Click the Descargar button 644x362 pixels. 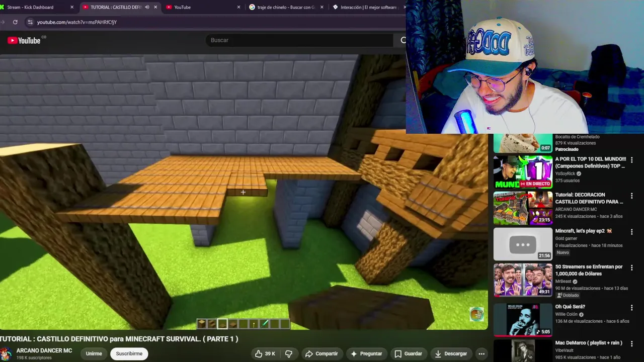(x=451, y=353)
